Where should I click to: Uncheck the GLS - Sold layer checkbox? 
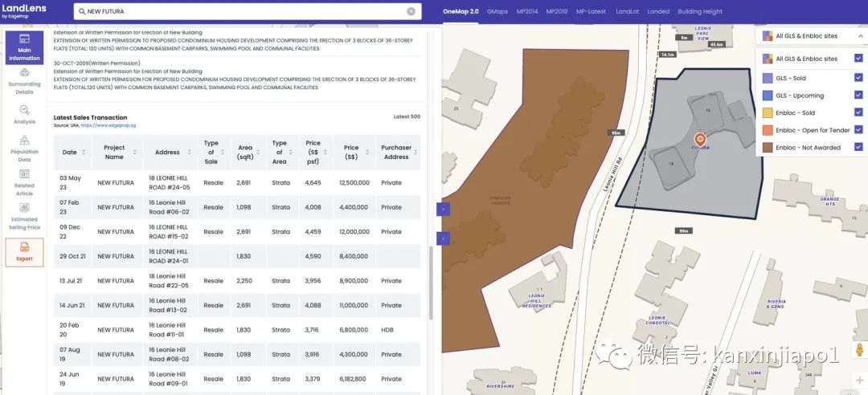pyautogui.click(x=858, y=78)
